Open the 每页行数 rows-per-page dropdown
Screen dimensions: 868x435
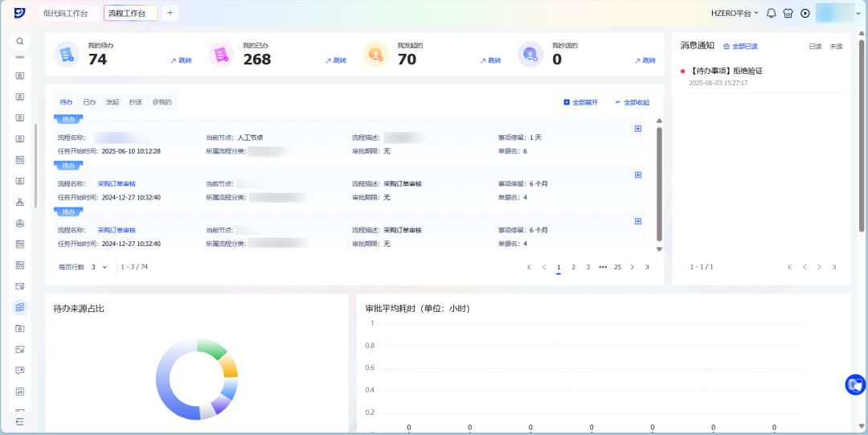point(99,267)
